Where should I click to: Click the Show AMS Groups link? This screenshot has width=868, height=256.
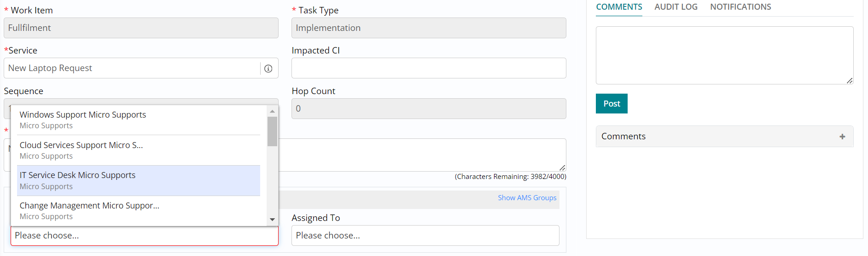[527, 198]
